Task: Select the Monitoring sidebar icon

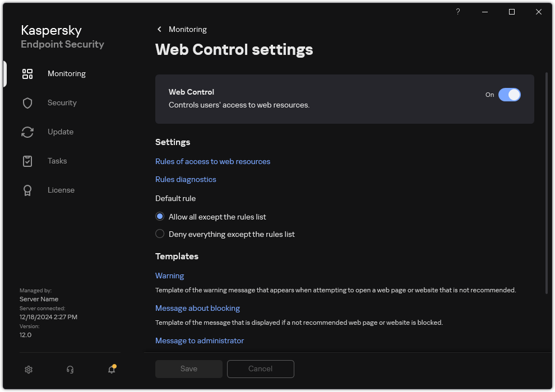Action: [x=27, y=73]
